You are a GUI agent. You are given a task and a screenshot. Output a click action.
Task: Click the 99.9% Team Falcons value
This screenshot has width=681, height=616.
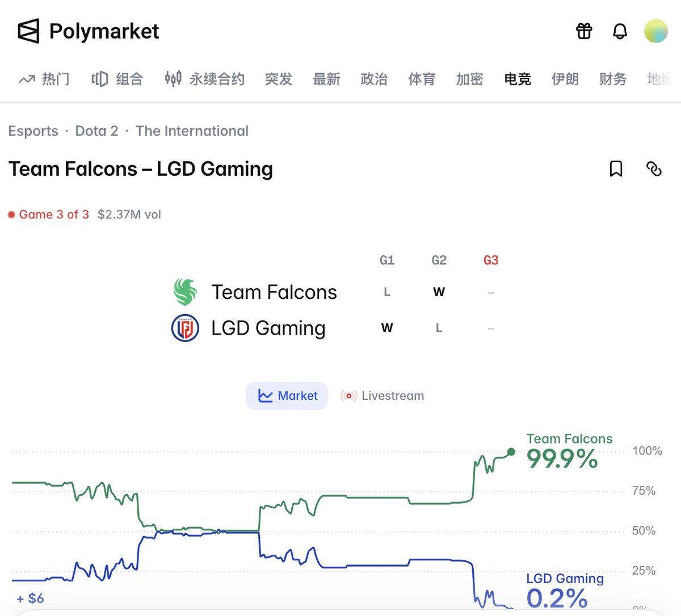(x=562, y=459)
